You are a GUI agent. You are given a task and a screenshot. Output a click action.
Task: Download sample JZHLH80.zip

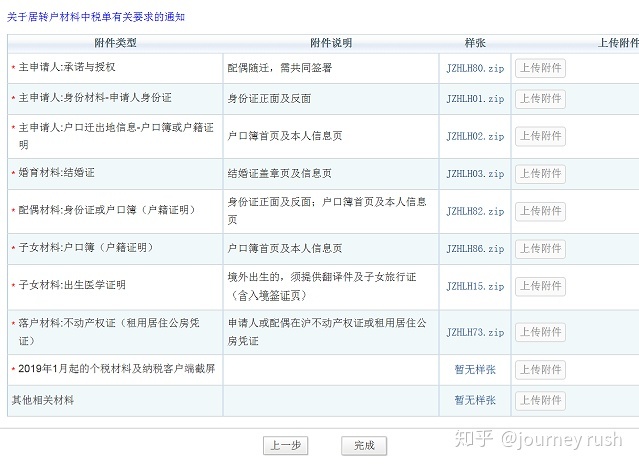(x=475, y=68)
